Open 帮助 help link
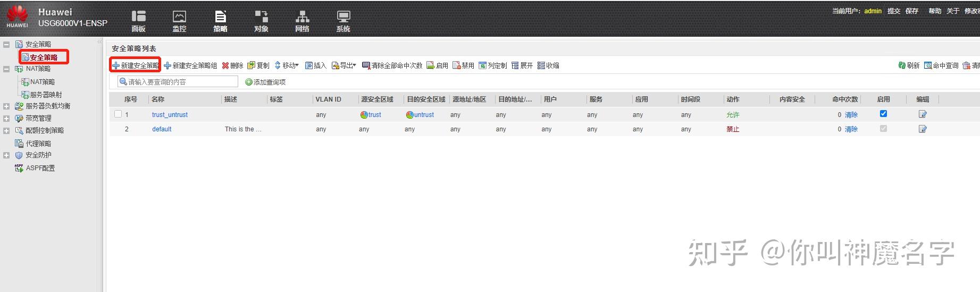 tap(935, 11)
